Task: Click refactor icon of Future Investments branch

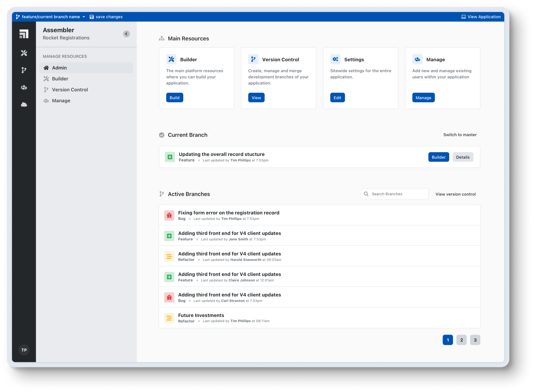Action: coord(169,318)
